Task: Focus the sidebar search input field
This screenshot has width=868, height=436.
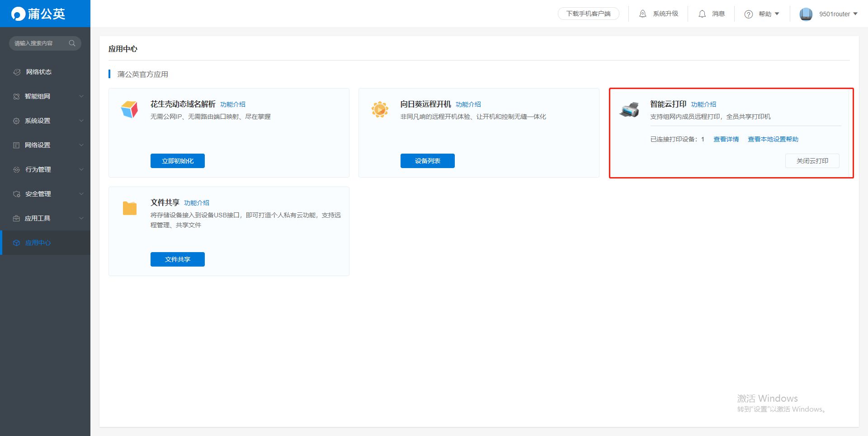Action: click(38, 43)
